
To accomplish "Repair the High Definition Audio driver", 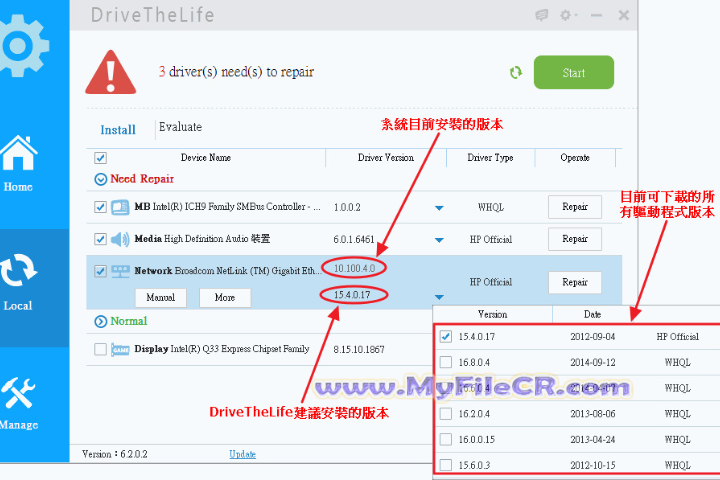I will (x=575, y=239).
